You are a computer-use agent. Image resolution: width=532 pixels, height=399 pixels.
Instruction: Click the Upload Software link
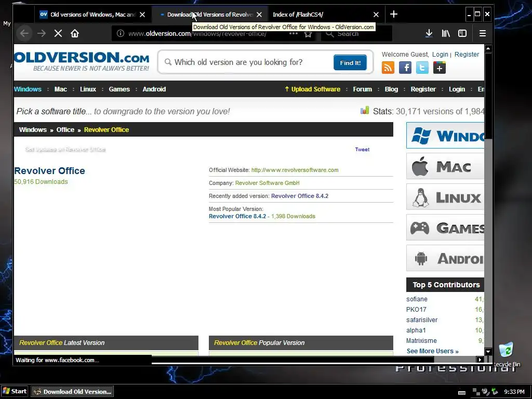pos(312,89)
